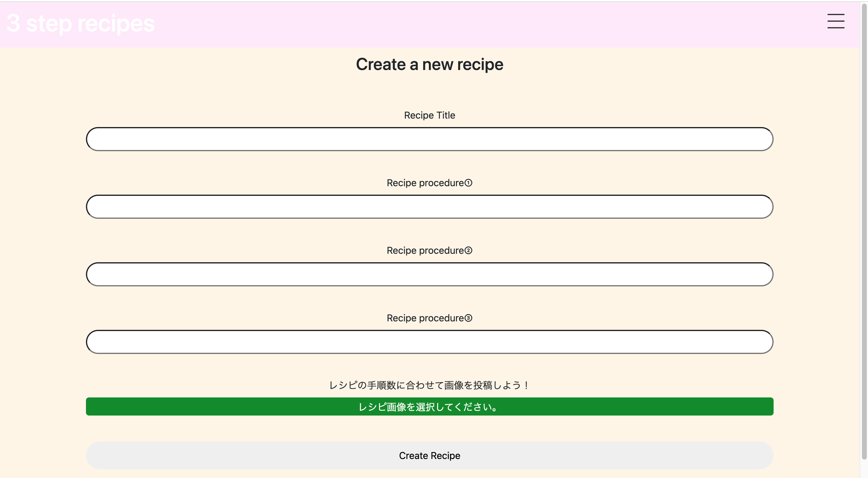Click the 'Create a new recipe' page heading

coord(429,64)
